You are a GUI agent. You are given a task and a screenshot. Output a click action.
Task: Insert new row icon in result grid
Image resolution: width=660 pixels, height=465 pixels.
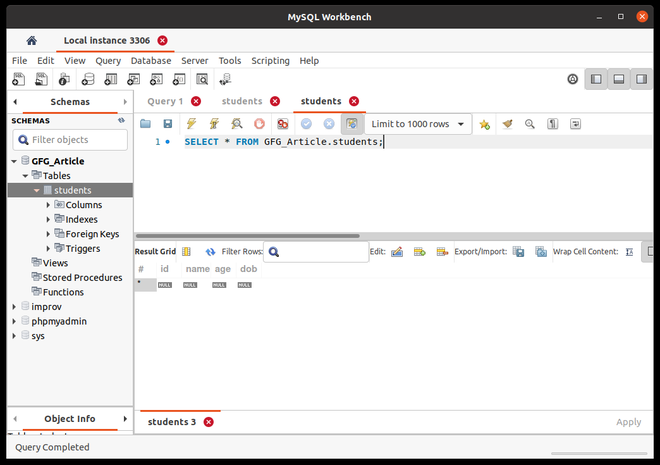pyautogui.click(x=420, y=252)
